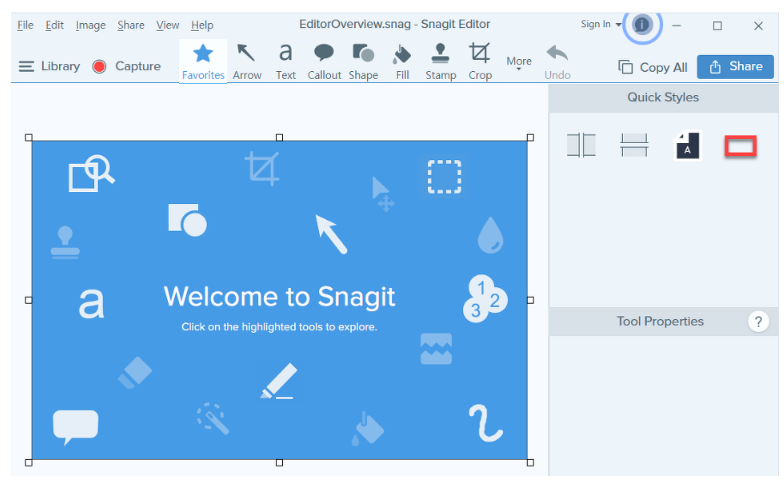Select the Stamp tool
This screenshot has height=486, width=784.
coord(440,62)
